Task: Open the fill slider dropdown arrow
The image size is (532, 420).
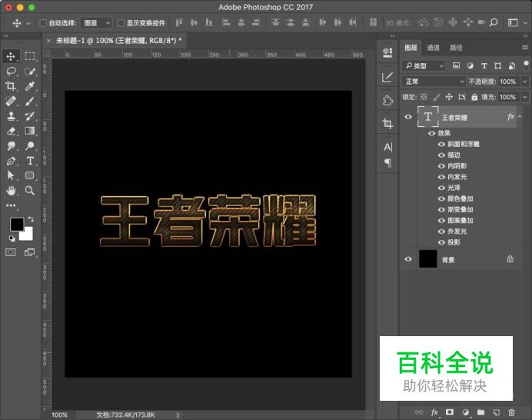Action: click(525, 97)
